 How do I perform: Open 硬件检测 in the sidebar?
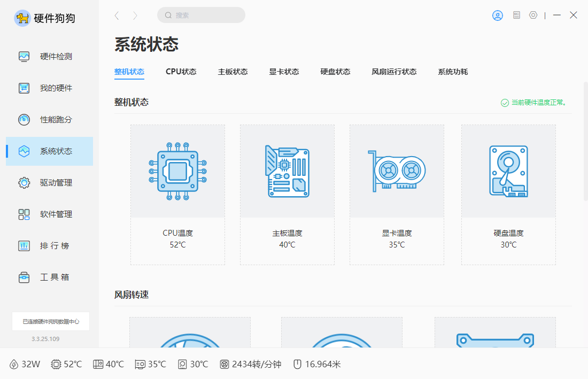(x=49, y=57)
